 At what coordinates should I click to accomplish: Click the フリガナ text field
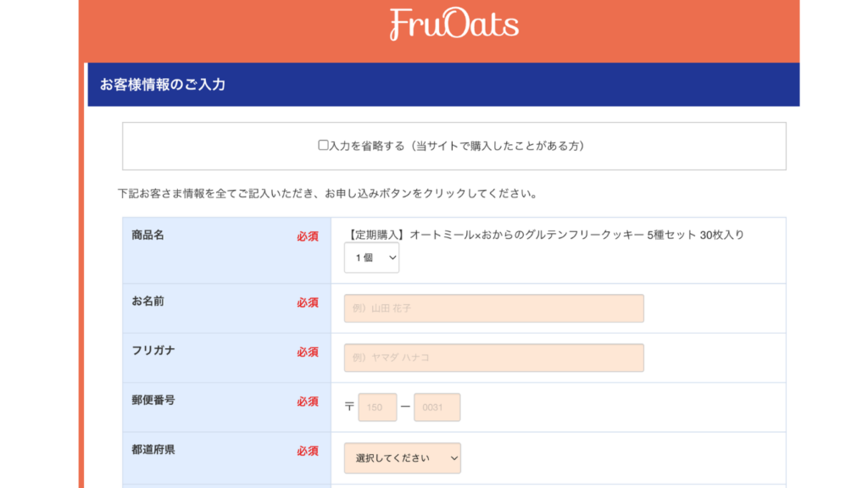click(493, 358)
